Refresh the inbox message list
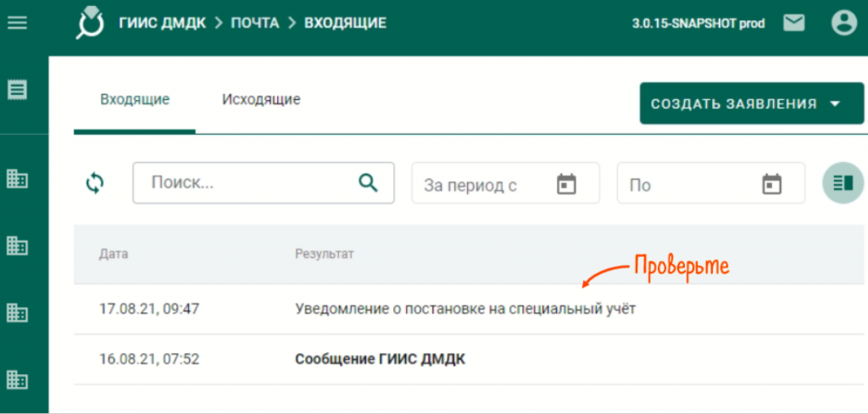Image resolution: width=868 pixels, height=414 pixels. pyautogui.click(x=95, y=183)
